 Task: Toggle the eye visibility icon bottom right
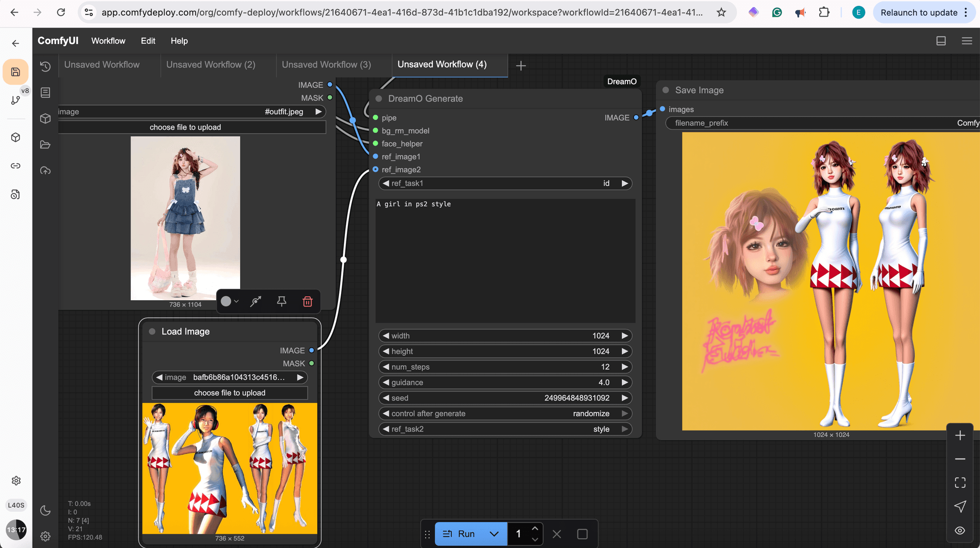pyautogui.click(x=959, y=530)
